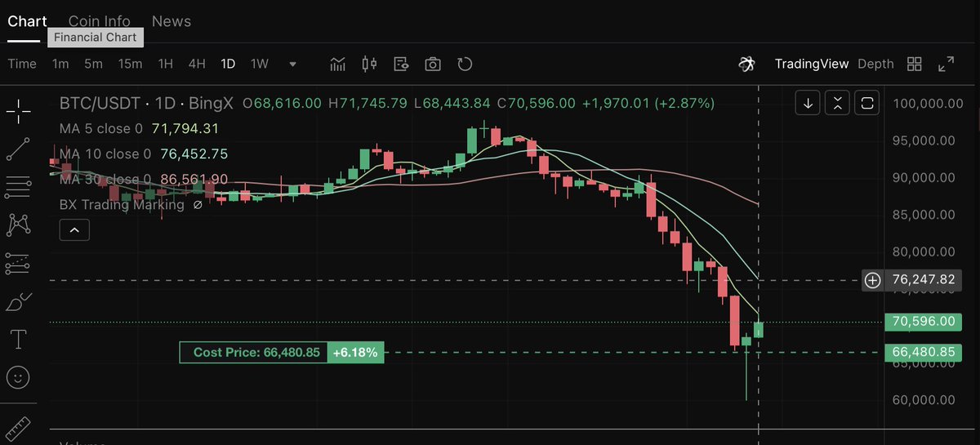Collapse the indicator legend list
The height and width of the screenshot is (445, 980).
pyautogui.click(x=74, y=230)
